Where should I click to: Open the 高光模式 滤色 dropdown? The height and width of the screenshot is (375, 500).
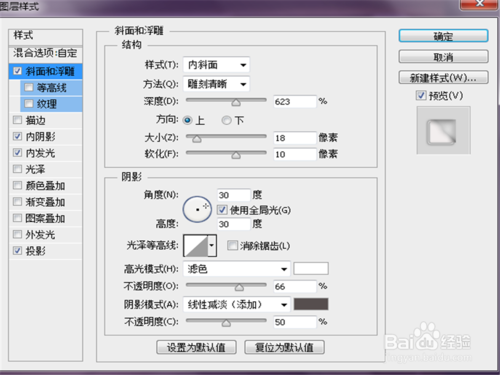pyautogui.click(x=236, y=269)
